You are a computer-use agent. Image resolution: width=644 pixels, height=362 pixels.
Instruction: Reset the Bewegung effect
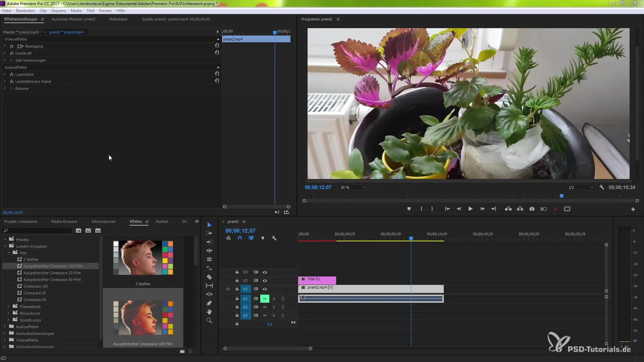217,46
